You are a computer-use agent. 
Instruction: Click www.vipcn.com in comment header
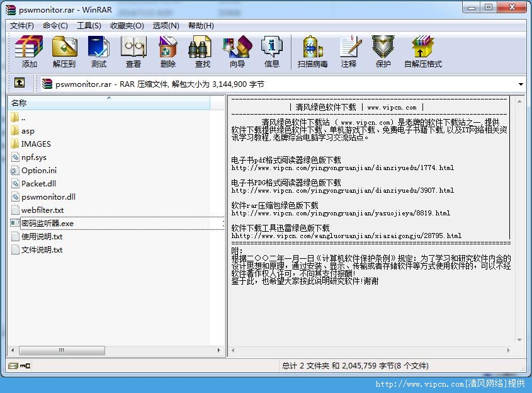392,108
